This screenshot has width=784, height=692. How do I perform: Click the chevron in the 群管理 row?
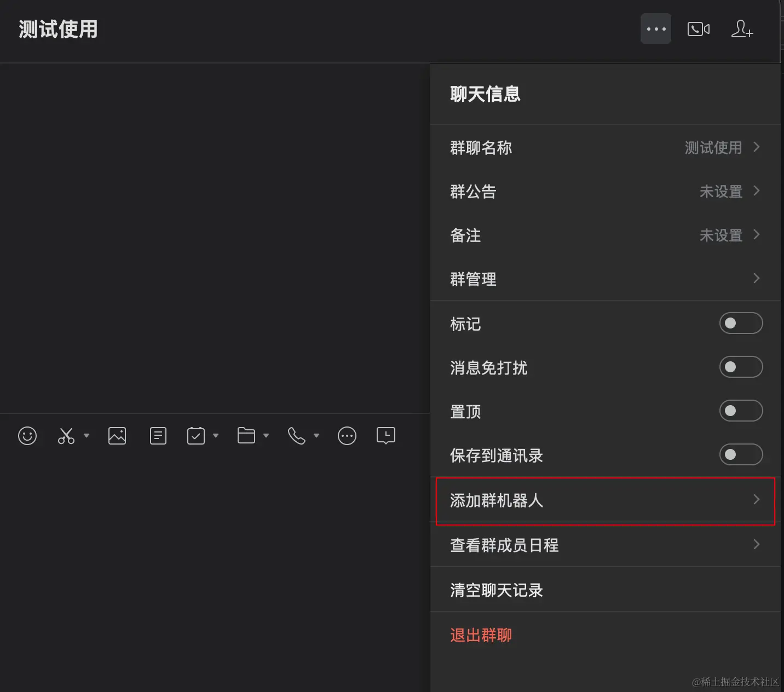pyautogui.click(x=757, y=278)
